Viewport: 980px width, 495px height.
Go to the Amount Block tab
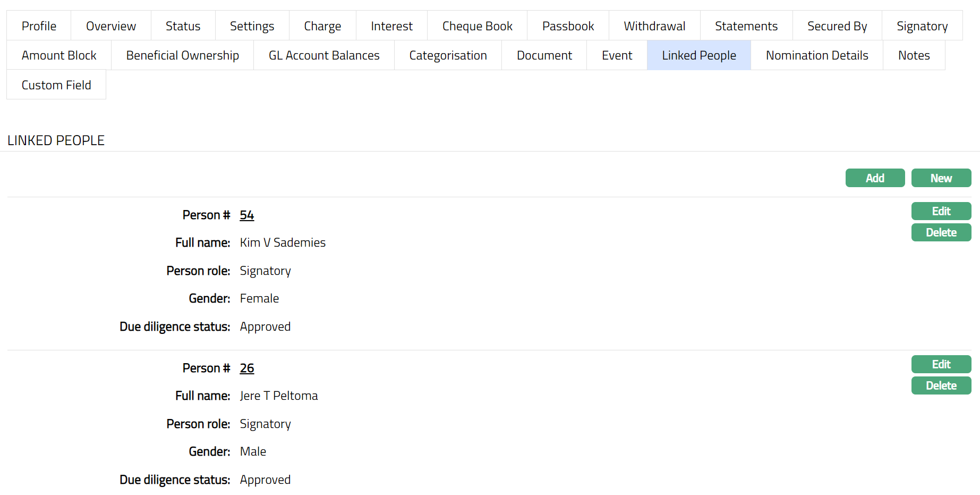(x=59, y=55)
